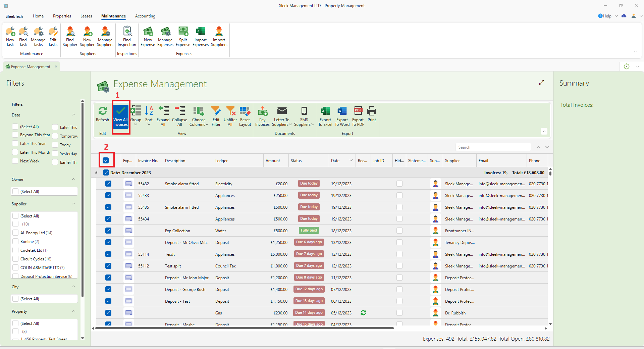Open Pay Invoices tool
644x349 pixels.
point(262,111)
